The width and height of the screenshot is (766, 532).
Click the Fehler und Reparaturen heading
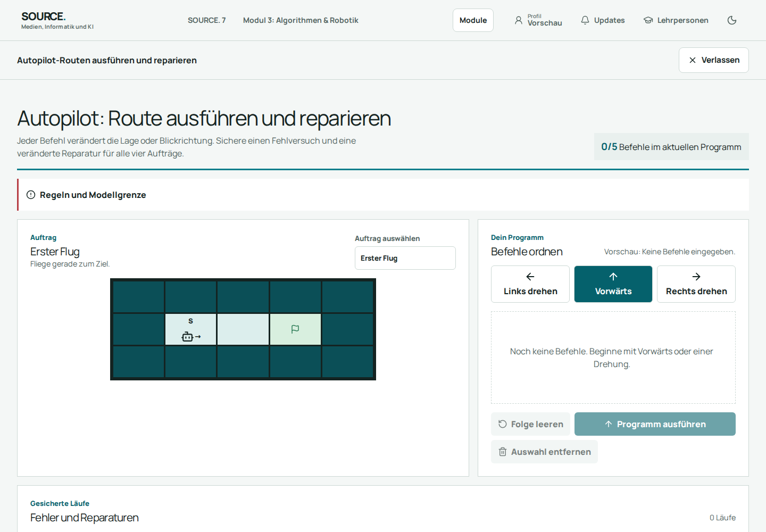tap(85, 518)
